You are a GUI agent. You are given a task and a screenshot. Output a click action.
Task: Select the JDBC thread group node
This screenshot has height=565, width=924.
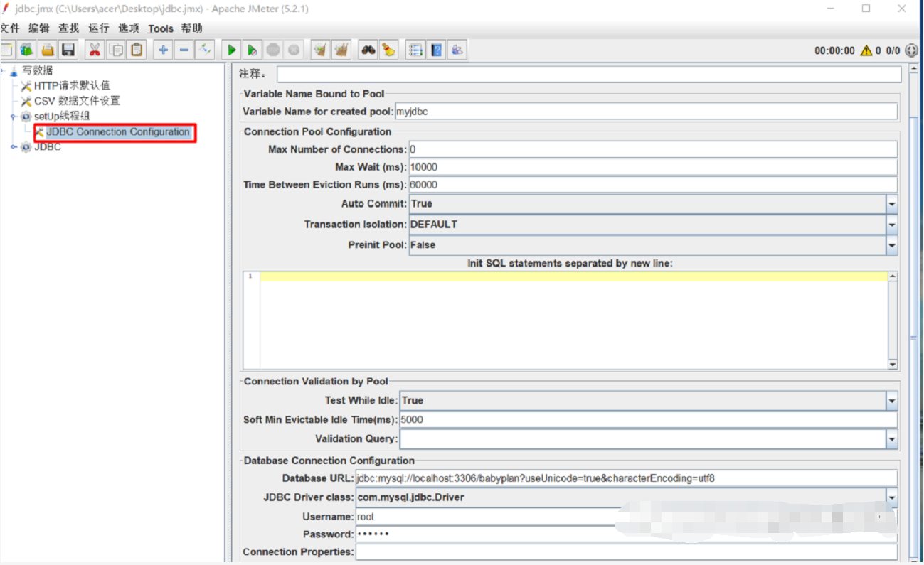tap(48, 147)
